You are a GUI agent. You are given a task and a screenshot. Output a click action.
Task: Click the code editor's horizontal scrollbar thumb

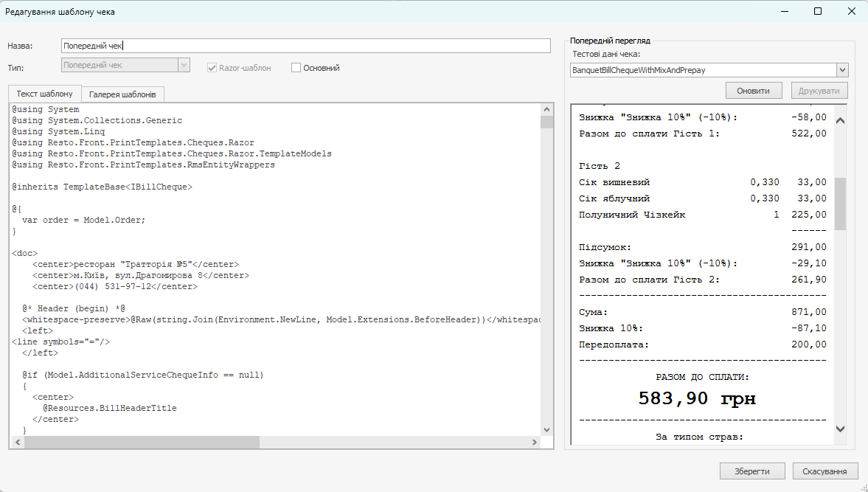coord(142,442)
